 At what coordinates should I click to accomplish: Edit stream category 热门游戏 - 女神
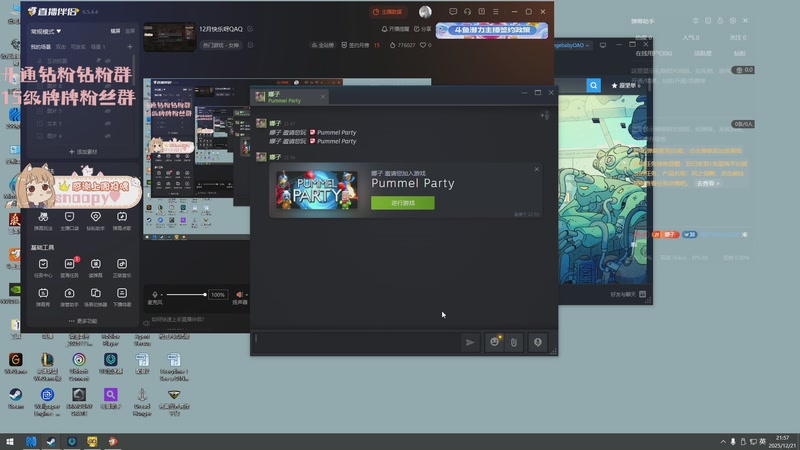[x=251, y=45]
